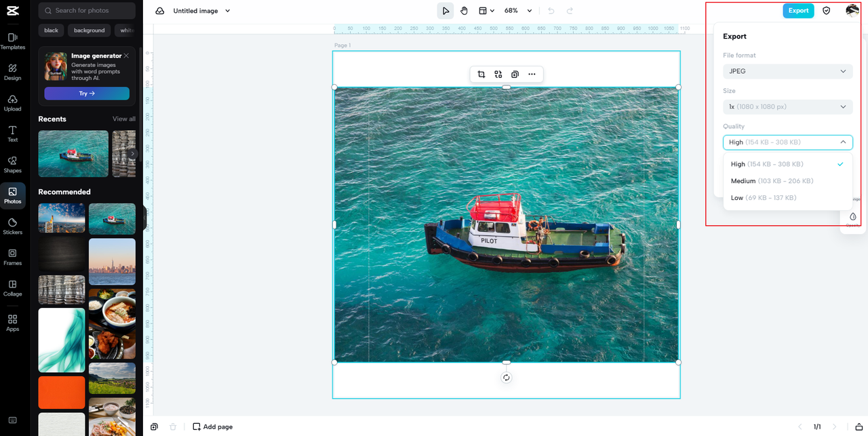Click the redo arrow
The width and height of the screenshot is (868, 436).
[x=570, y=11]
